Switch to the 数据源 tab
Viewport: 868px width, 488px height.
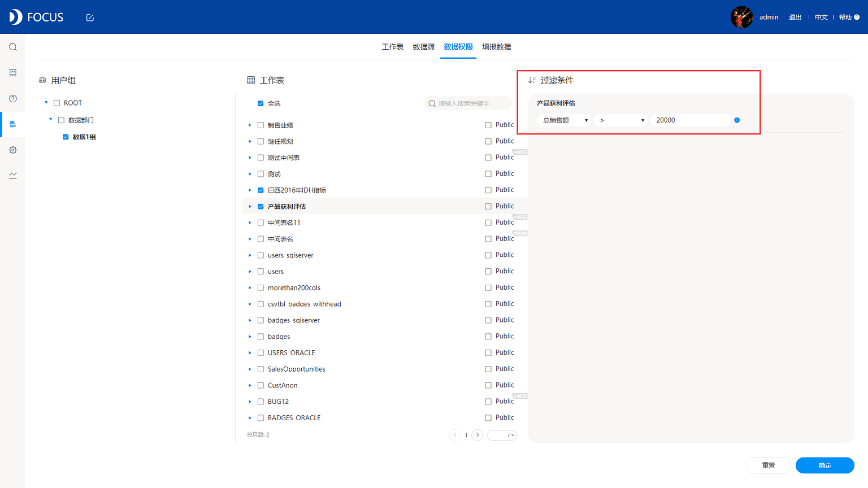point(424,47)
